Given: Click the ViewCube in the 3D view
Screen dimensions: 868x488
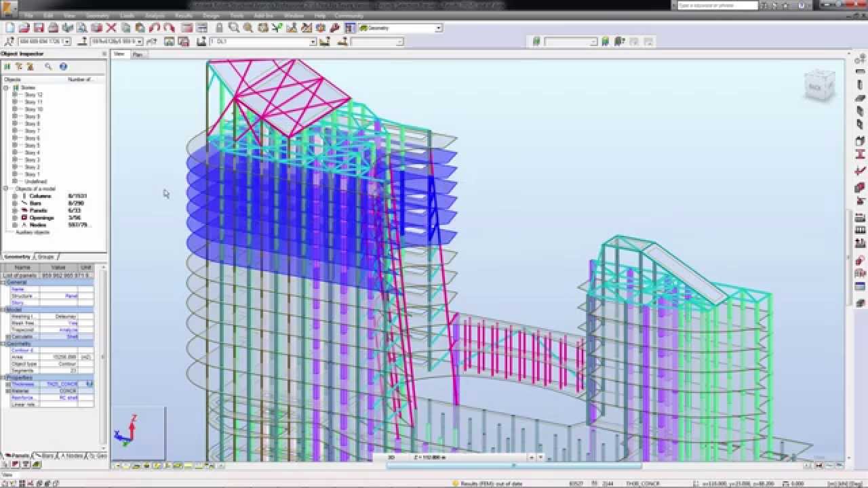Looking at the screenshot, I should pos(818,85).
